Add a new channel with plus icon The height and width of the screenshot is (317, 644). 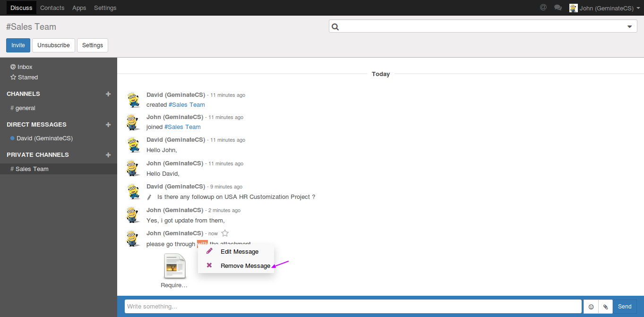[x=108, y=94]
